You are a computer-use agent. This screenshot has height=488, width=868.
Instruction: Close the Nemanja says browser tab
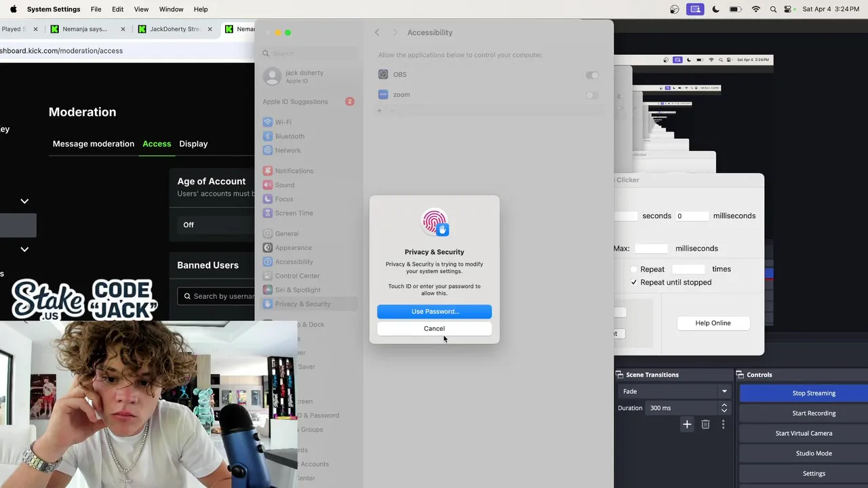pyautogui.click(x=123, y=29)
